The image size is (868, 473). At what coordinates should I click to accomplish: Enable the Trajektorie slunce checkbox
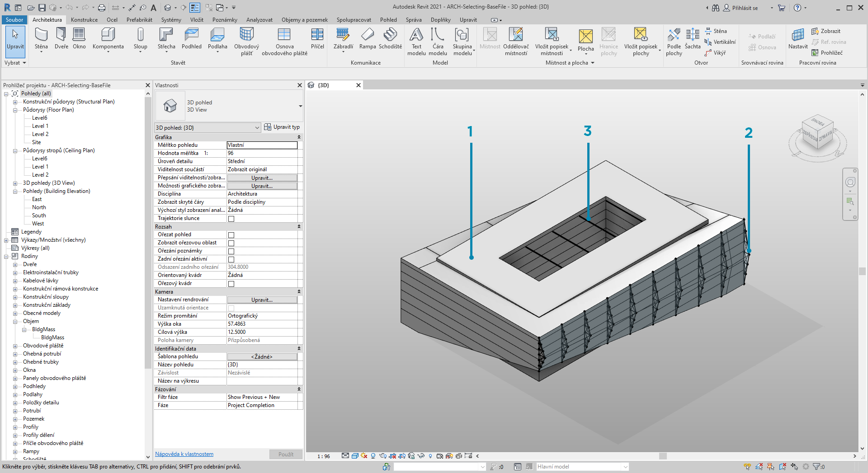[231, 219]
